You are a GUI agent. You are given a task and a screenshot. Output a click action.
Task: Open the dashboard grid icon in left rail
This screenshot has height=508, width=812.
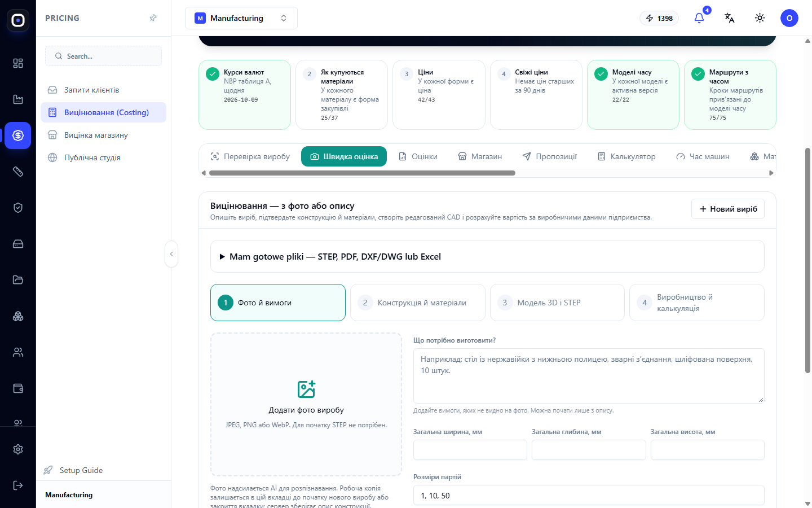18,63
